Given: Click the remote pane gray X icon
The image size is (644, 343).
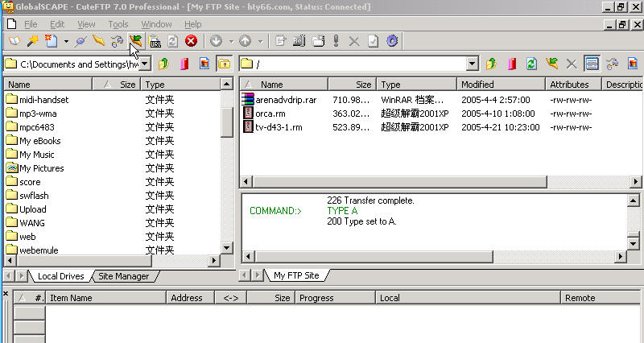Looking at the screenshot, I should coord(572,64).
